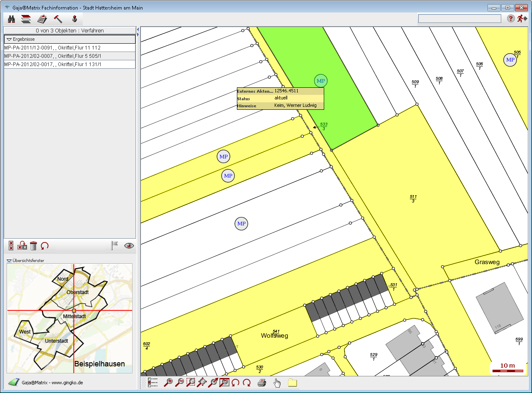Collapse the Ergebnisse section
Viewport: 532px width, 393px height.
pos(9,39)
